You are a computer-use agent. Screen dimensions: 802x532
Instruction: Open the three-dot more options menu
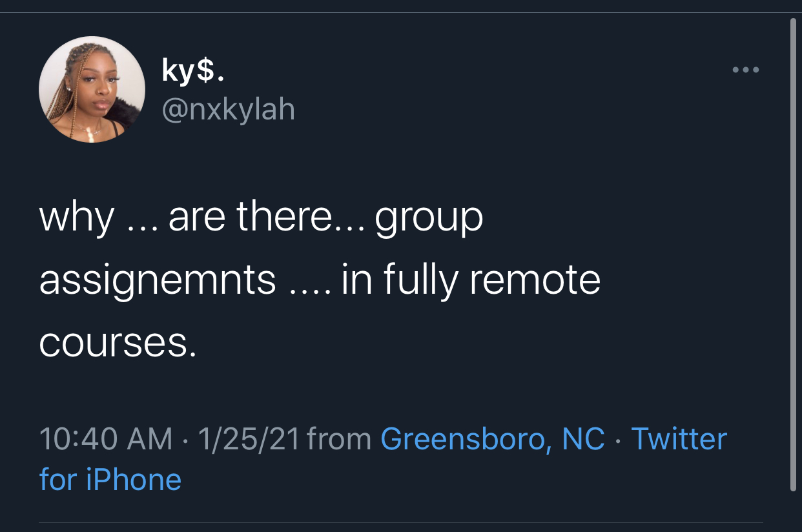(746, 69)
